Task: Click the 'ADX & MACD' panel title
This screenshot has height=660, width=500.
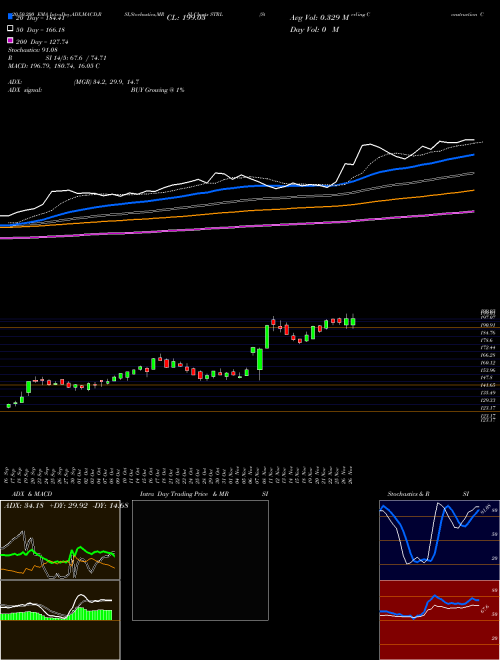Action: (x=32, y=494)
